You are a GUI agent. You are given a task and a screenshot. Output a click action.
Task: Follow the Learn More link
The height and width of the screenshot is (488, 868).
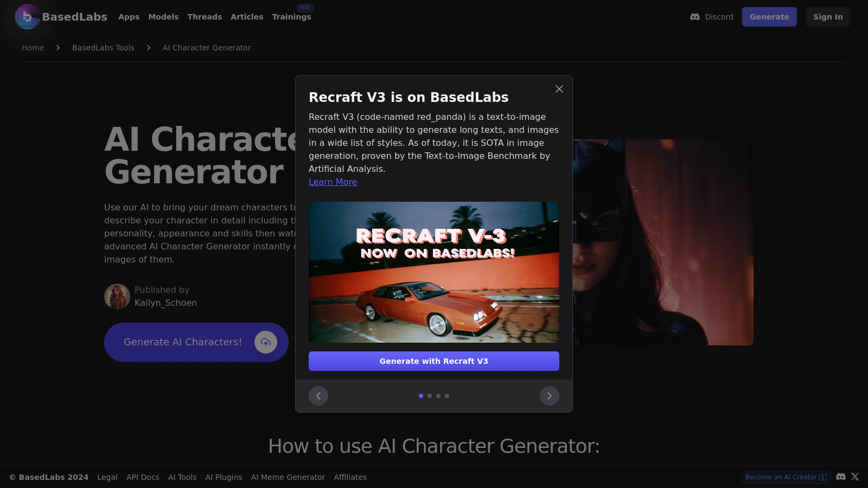coord(333,182)
